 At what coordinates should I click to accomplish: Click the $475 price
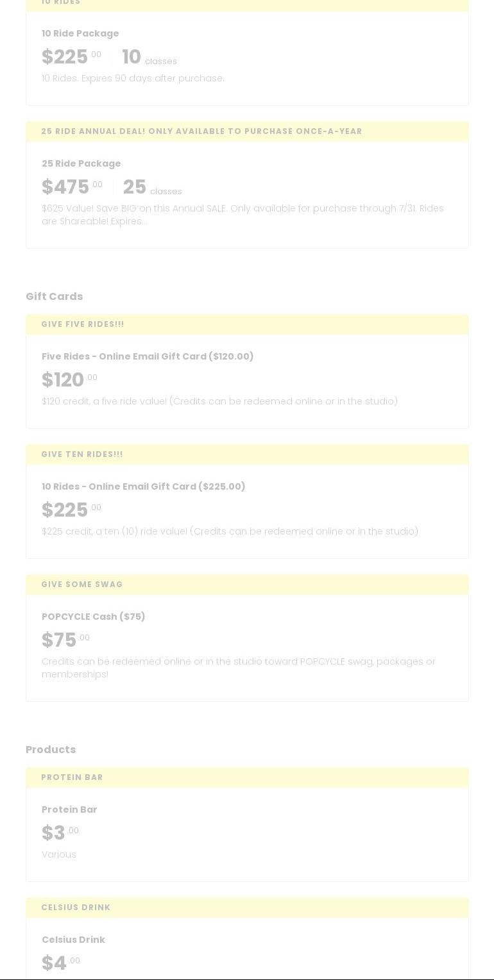click(66, 187)
